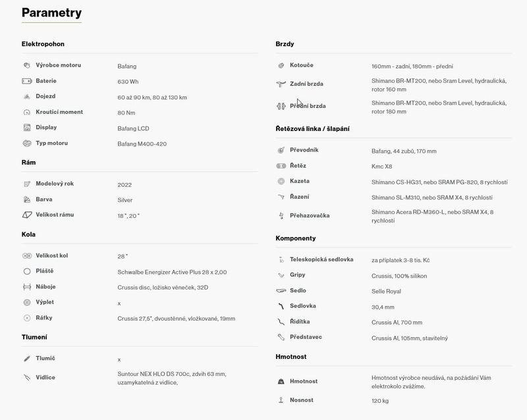Screen dimensions: 527x420
Task: Click the Teleskopická sedlovka label
Action: [x=321, y=259]
